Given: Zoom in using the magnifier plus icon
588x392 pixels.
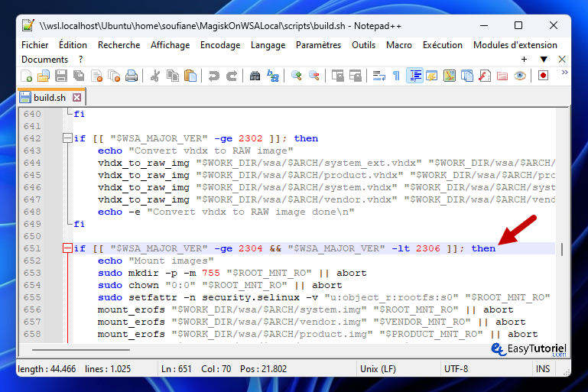Looking at the screenshot, I should click(x=296, y=76).
